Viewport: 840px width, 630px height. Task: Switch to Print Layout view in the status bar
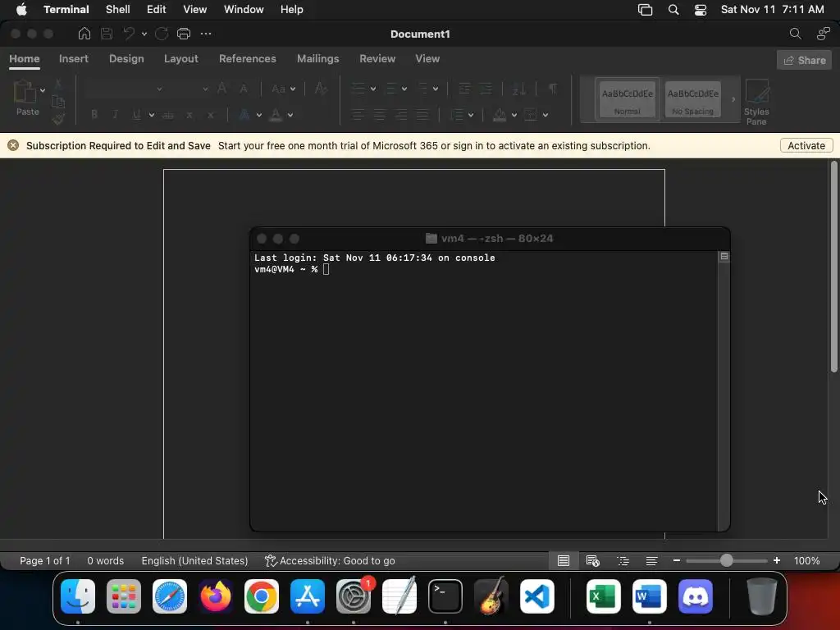point(563,561)
